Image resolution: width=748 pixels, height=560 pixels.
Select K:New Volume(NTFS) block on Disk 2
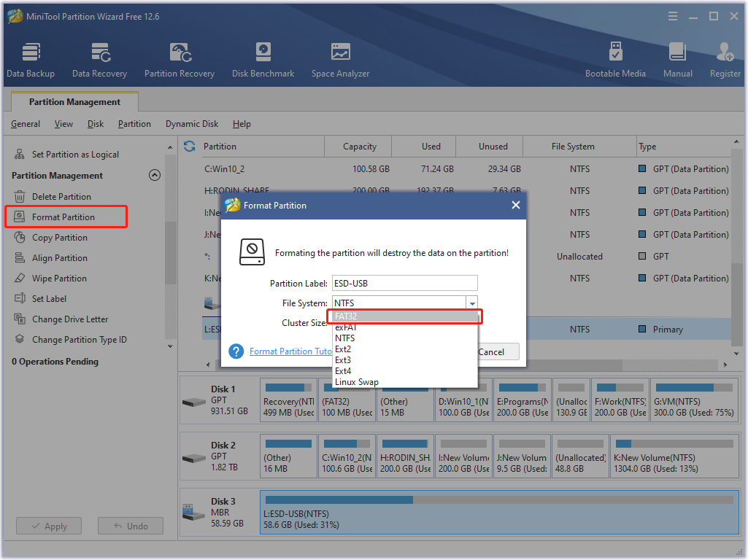pyautogui.click(x=674, y=456)
